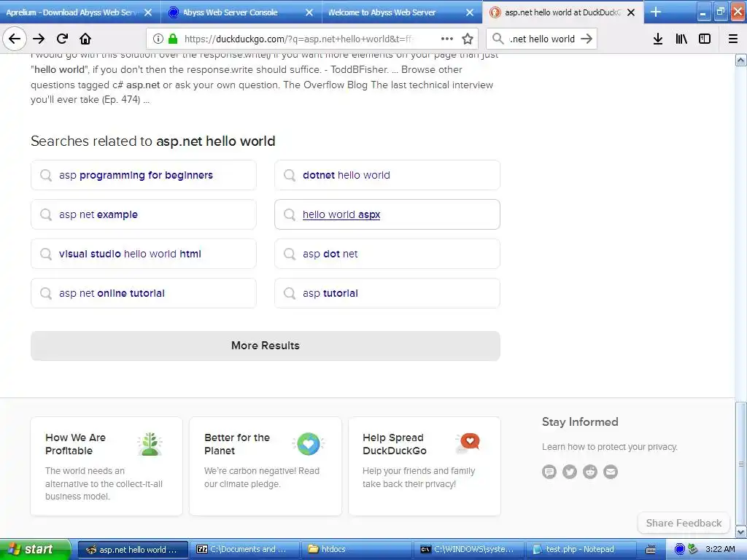Switch to C:\Documents and 7-Zip taskbar window
This screenshot has width=747, height=560.
(x=244, y=550)
